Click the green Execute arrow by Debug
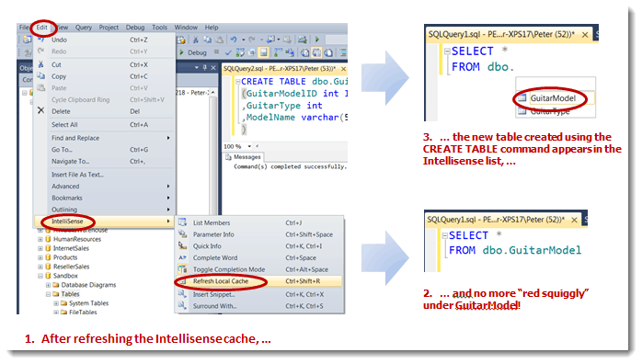642x364 pixels. (x=182, y=52)
